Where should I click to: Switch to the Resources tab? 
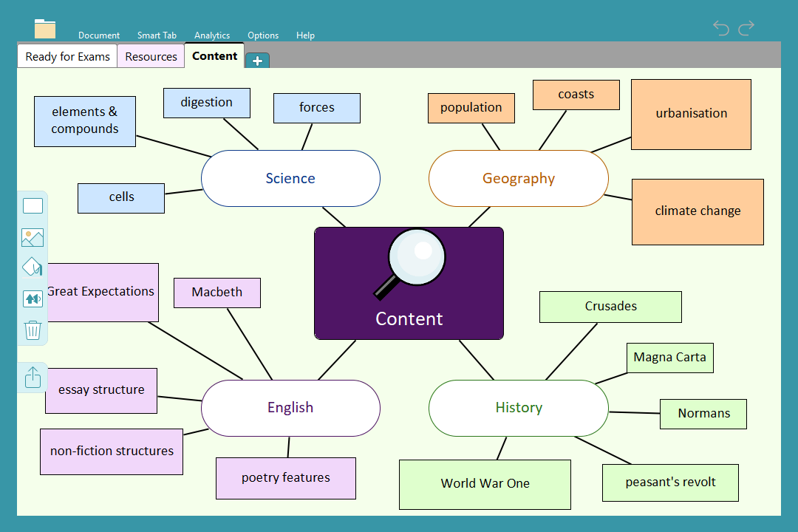151,57
